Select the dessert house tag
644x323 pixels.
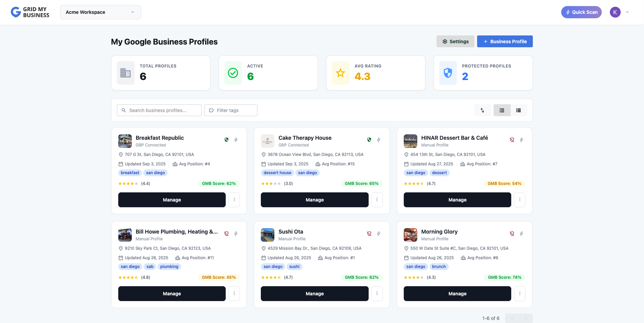pos(277,173)
